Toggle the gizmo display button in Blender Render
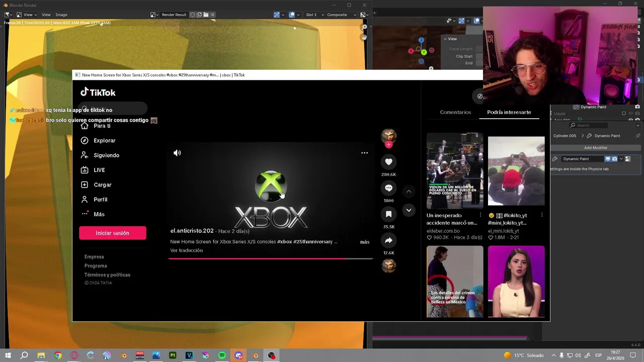The width and height of the screenshot is (644, 362). (276, 15)
